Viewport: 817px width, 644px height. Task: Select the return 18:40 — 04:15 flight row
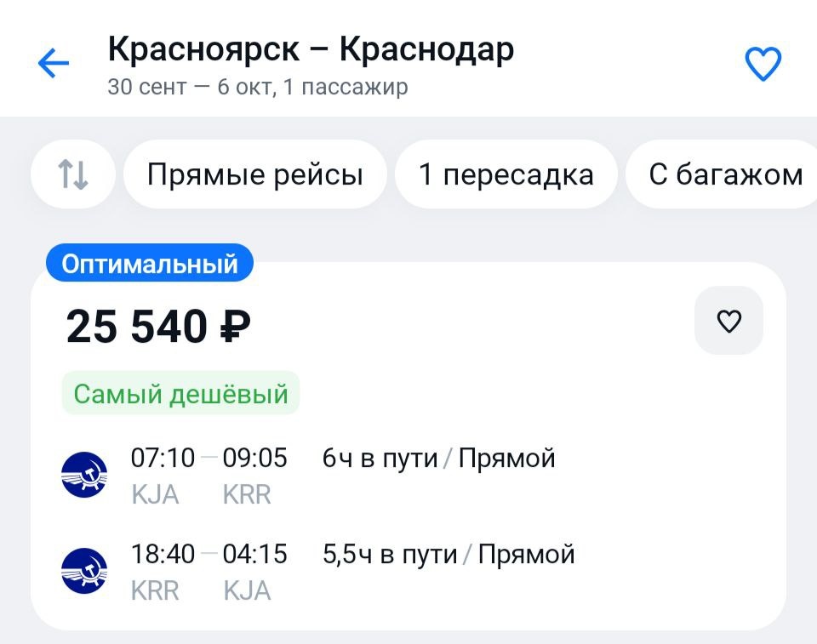click(x=209, y=555)
